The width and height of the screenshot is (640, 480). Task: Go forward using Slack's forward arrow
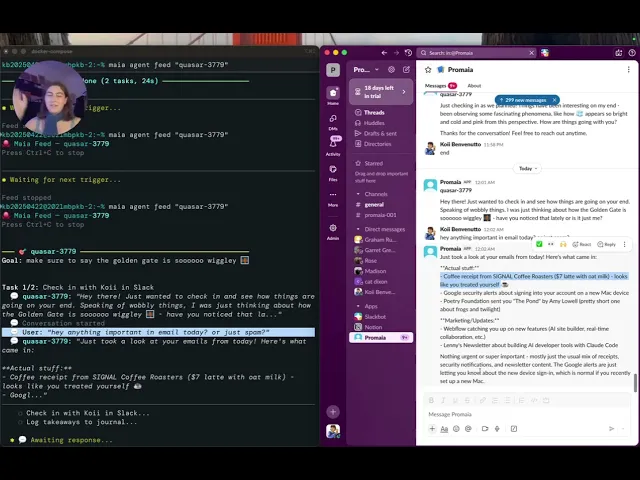click(396, 53)
